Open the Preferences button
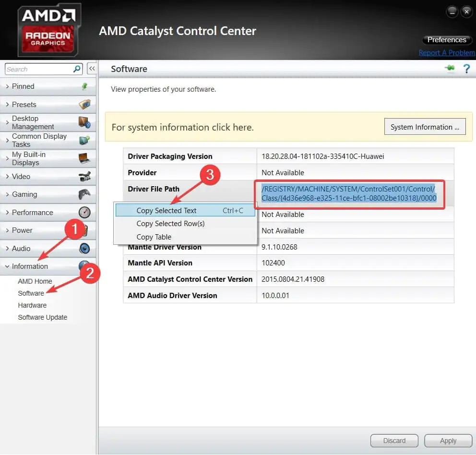This screenshot has height=455, width=476. (x=447, y=40)
